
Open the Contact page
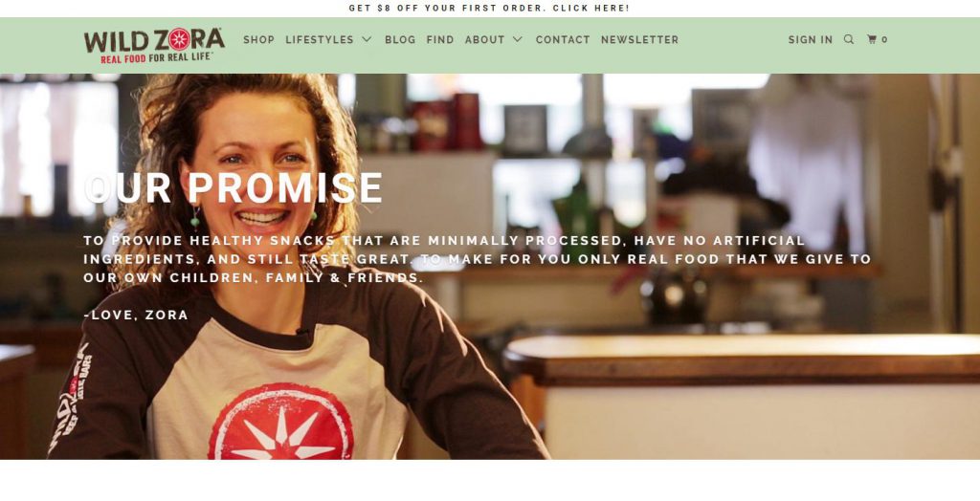tap(563, 39)
